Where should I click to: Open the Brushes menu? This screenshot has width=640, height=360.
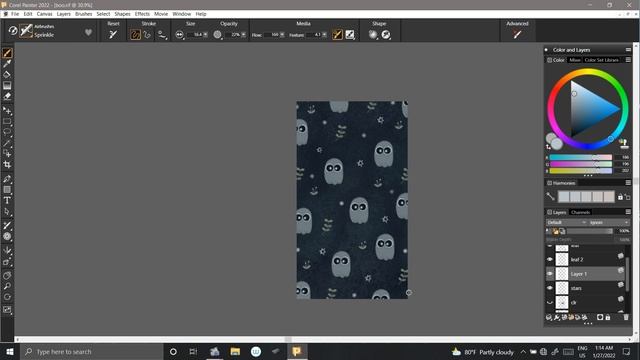[84, 14]
